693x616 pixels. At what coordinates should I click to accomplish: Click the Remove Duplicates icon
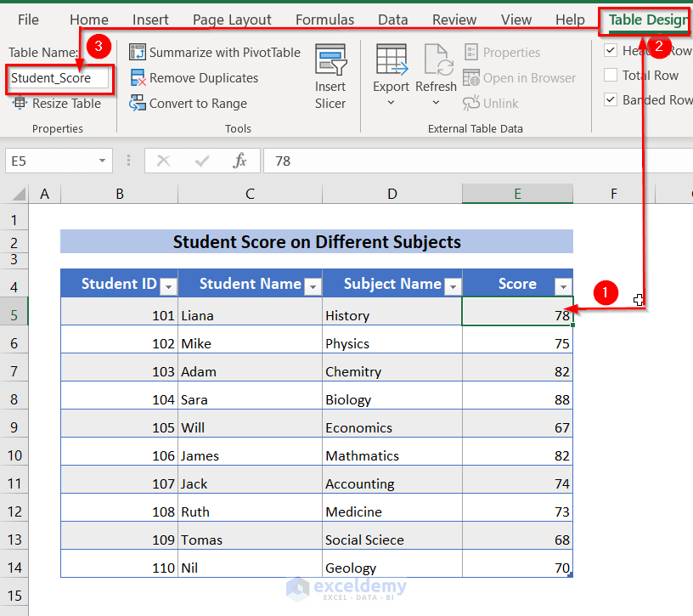point(138,78)
